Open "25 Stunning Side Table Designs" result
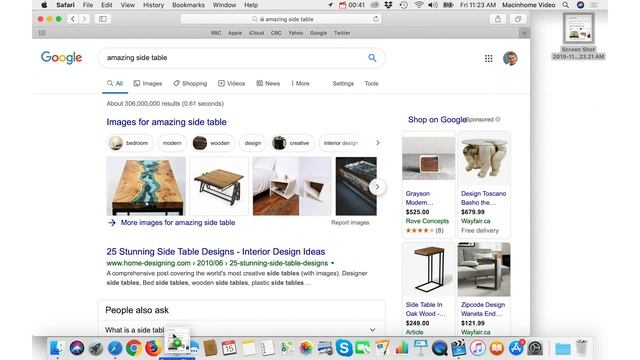The image size is (640, 360). (216, 252)
